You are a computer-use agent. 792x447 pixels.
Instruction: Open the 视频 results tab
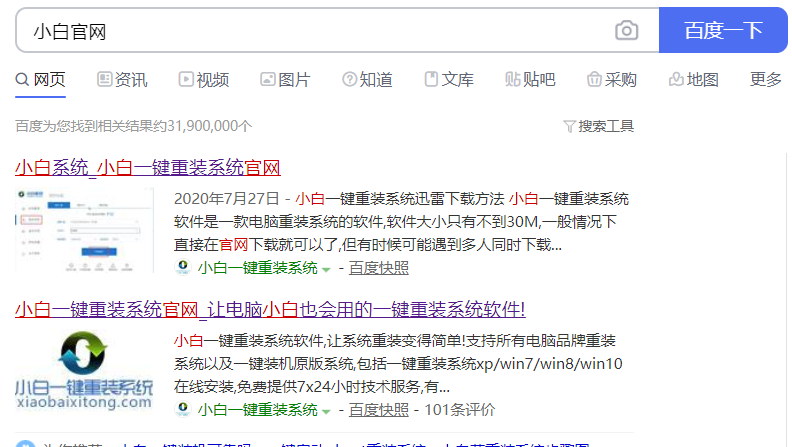[x=204, y=80]
